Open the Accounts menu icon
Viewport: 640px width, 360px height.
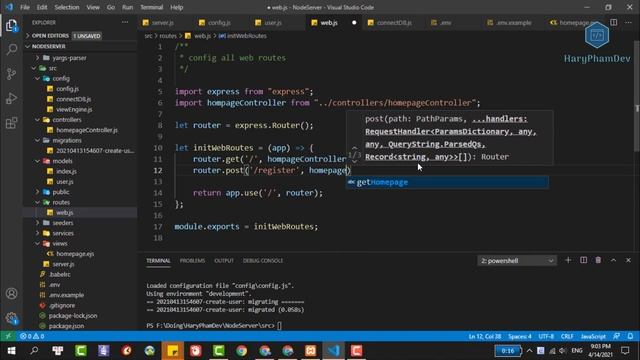[x=11, y=293]
